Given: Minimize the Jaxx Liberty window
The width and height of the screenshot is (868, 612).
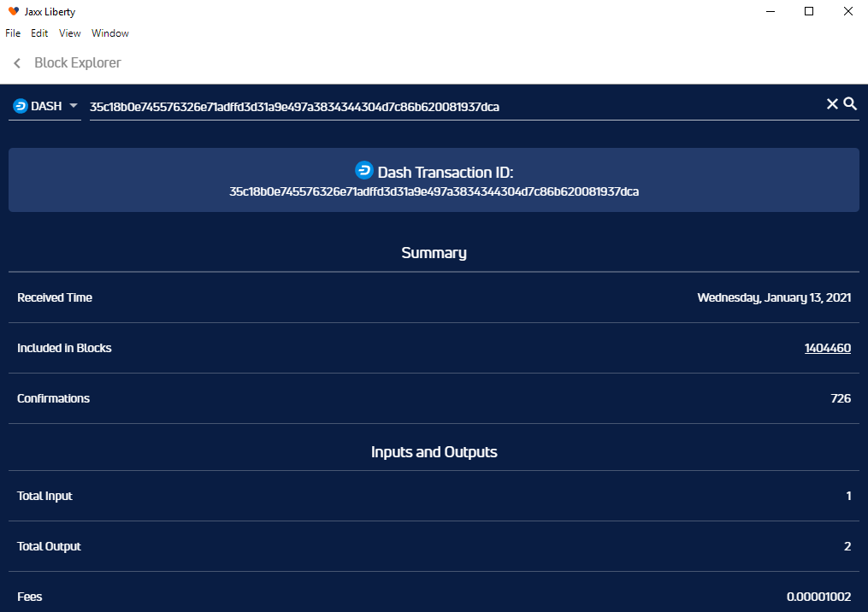Looking at the screenshot, I should click(x=770, y=11).
